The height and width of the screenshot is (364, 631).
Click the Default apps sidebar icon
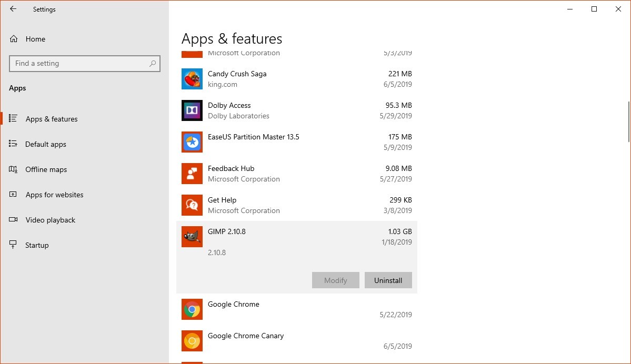coord(13,144)
